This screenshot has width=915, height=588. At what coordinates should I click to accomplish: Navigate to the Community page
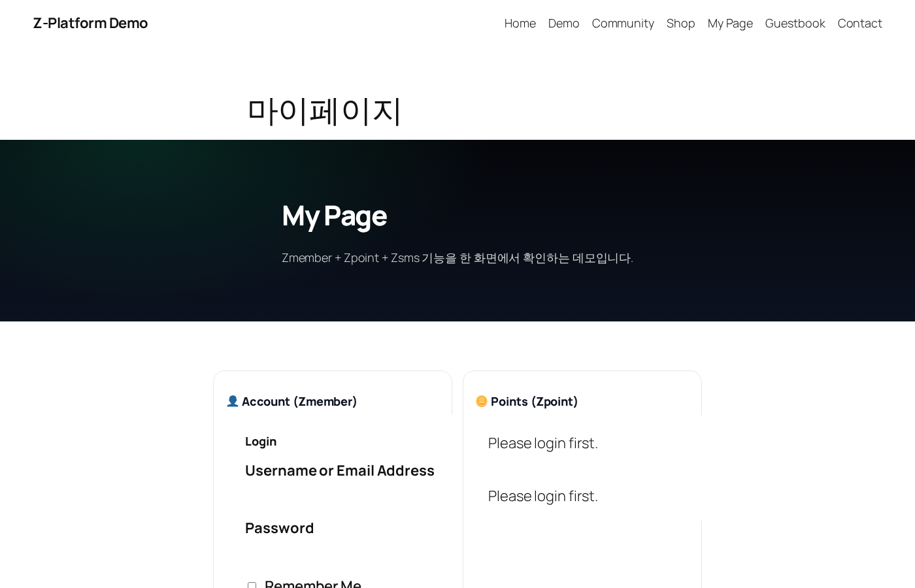(623, 23)
